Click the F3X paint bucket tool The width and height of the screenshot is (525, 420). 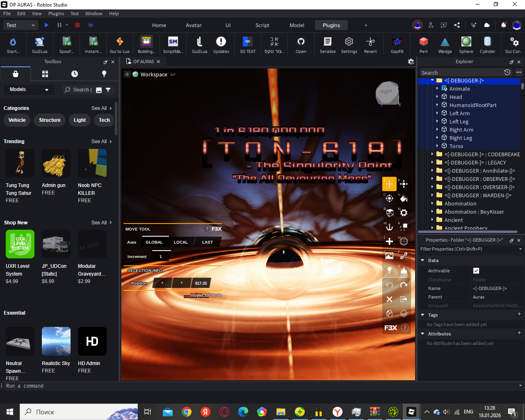(x=404, y=199)
